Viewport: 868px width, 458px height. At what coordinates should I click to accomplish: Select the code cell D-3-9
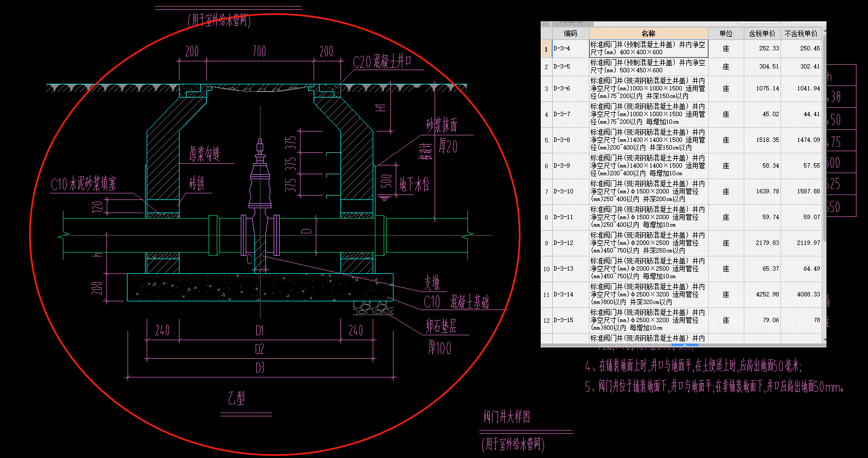tap(570, 166)
